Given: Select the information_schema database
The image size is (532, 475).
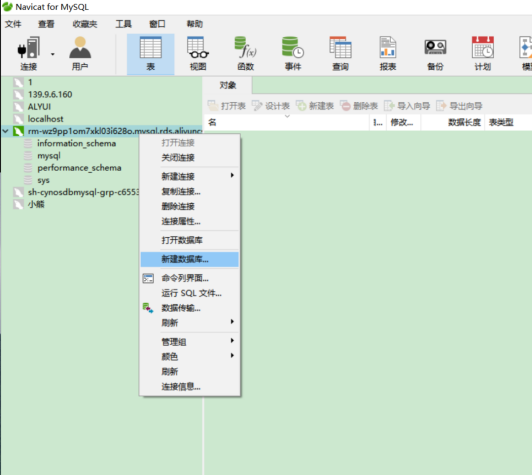Looking at the screenshot, I should coord(76,143).
